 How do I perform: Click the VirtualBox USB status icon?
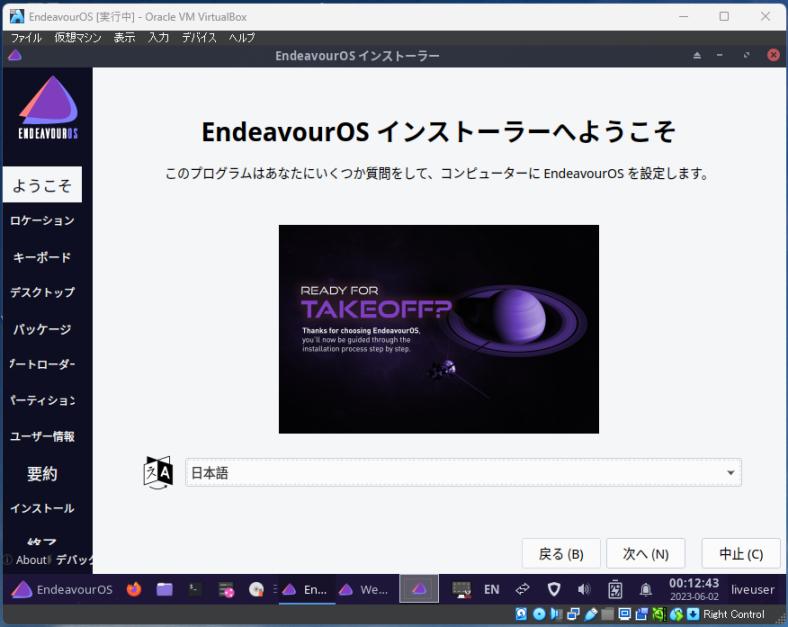point(590,614)
